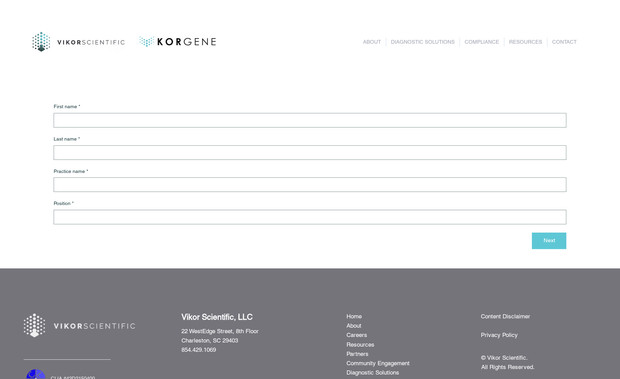
Task: Follow the footer Resources link
Action: (360, 345)
